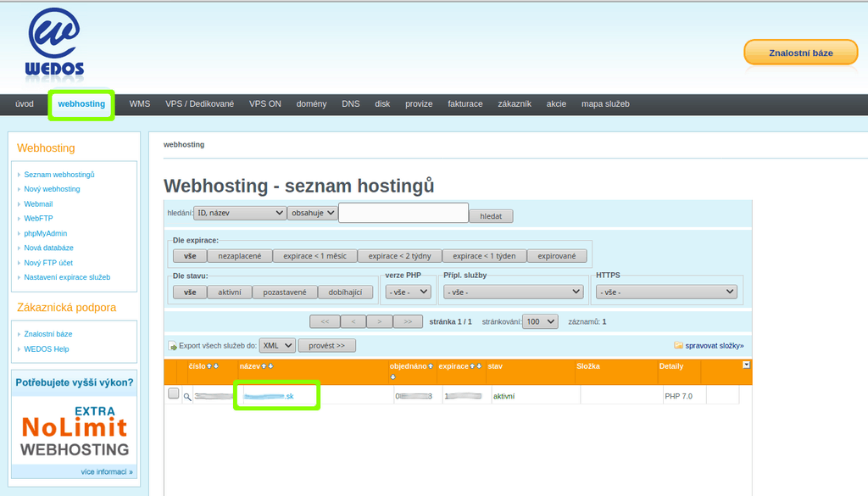Screen dimensions: 868x496
Task: Tick the checkbox in the hosting row
Action: coord(173,393)
